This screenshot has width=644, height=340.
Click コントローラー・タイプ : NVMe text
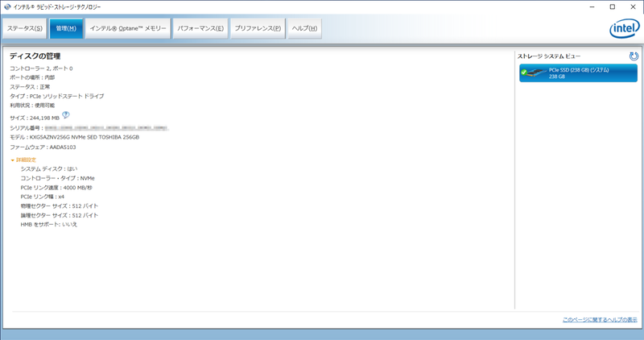57,178
